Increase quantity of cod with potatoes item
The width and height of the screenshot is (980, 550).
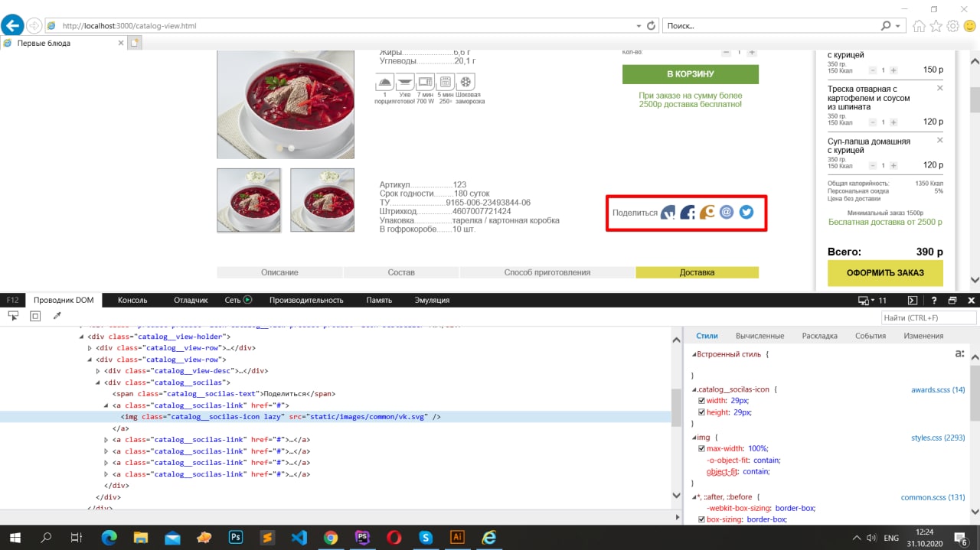[x=893, y=122]
